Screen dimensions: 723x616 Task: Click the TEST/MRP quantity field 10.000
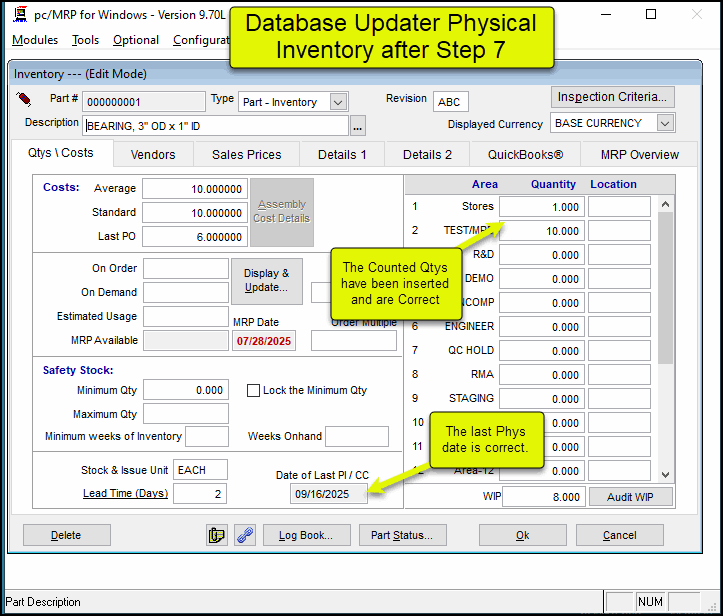(x=542, y=231)
